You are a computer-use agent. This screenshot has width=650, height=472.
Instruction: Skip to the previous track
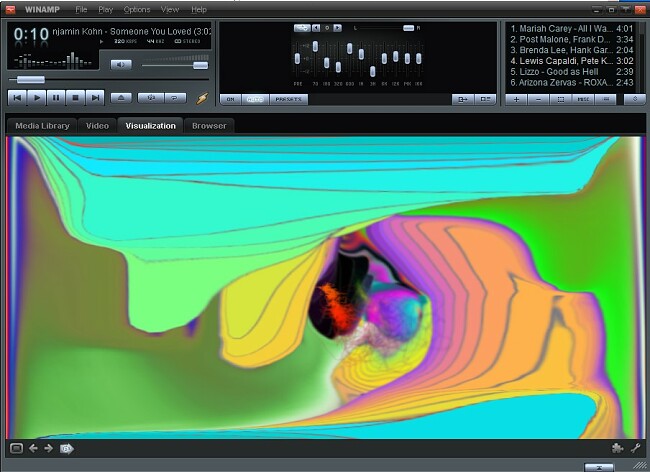(17, 98)
